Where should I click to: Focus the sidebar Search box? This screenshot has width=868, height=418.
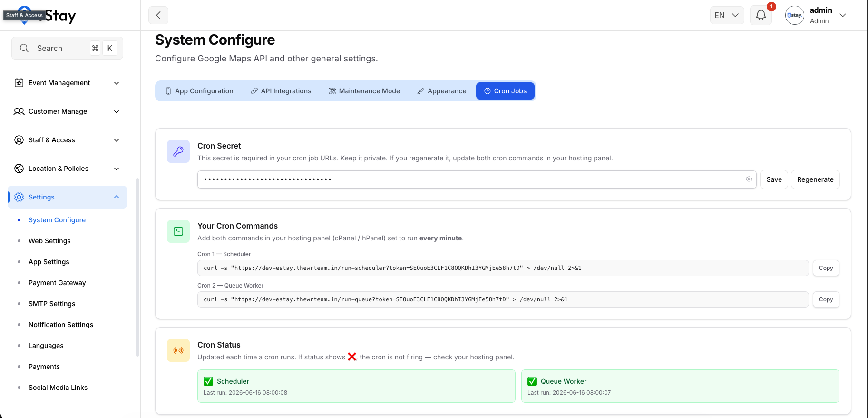(67, 48)
